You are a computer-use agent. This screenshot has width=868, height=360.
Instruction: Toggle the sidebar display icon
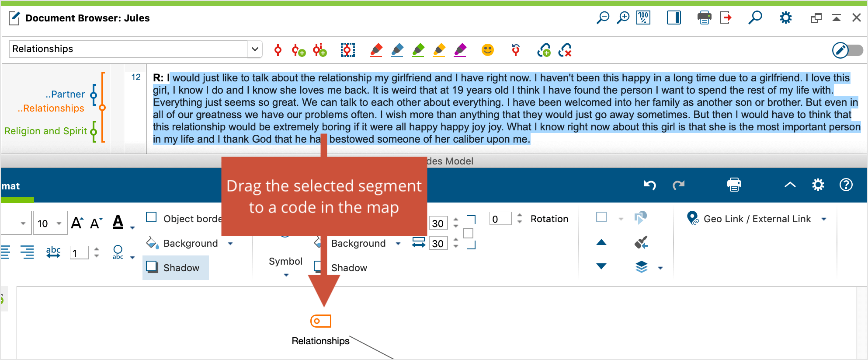click(674, 18)
